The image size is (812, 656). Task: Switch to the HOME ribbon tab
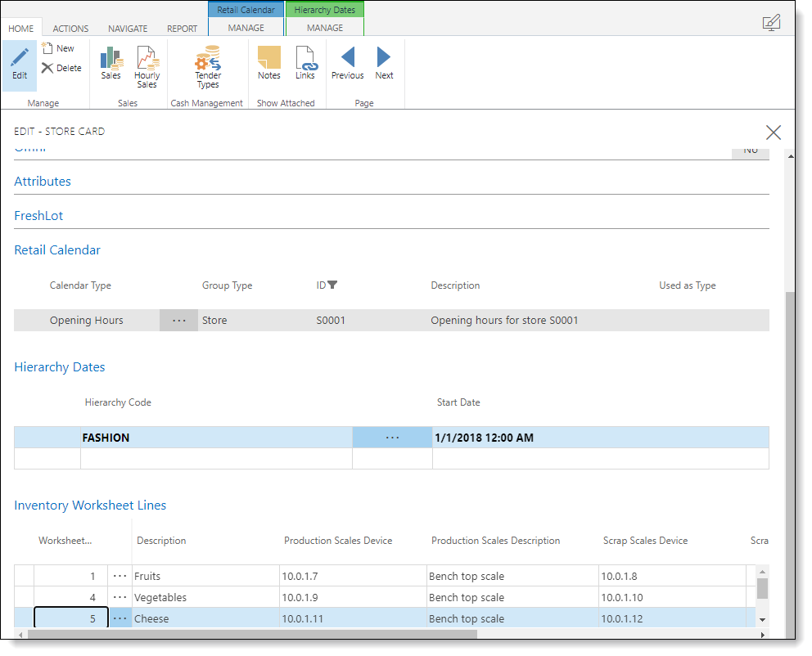point(20,29)
